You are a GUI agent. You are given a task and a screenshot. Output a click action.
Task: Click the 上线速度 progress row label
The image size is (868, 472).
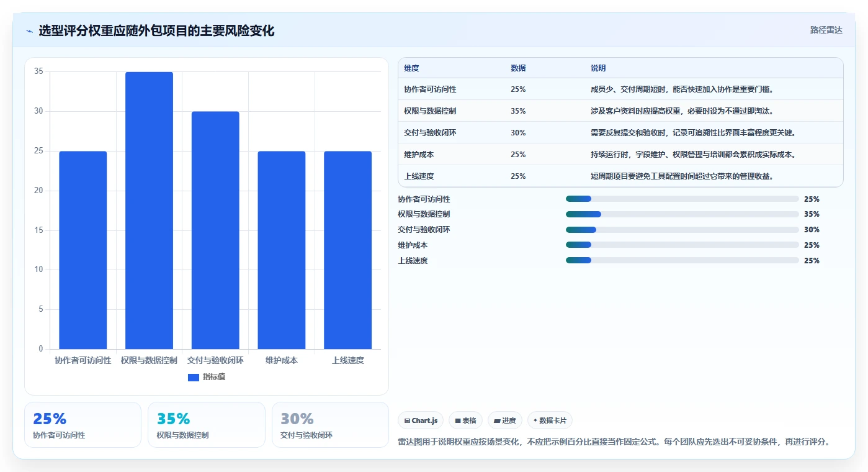pyautogui.click(x=413, y=261)
